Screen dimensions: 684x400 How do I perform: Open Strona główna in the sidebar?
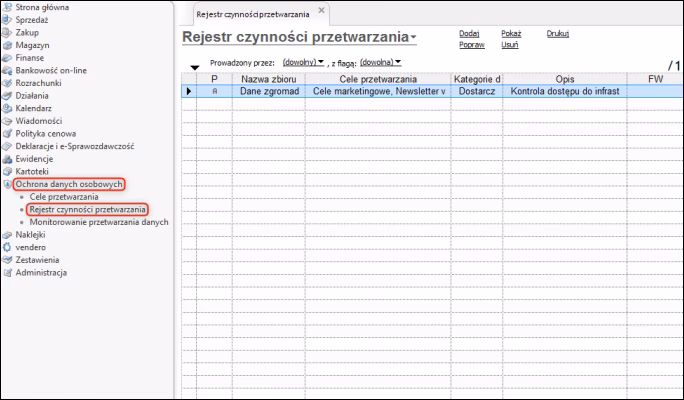click(42, 7)
